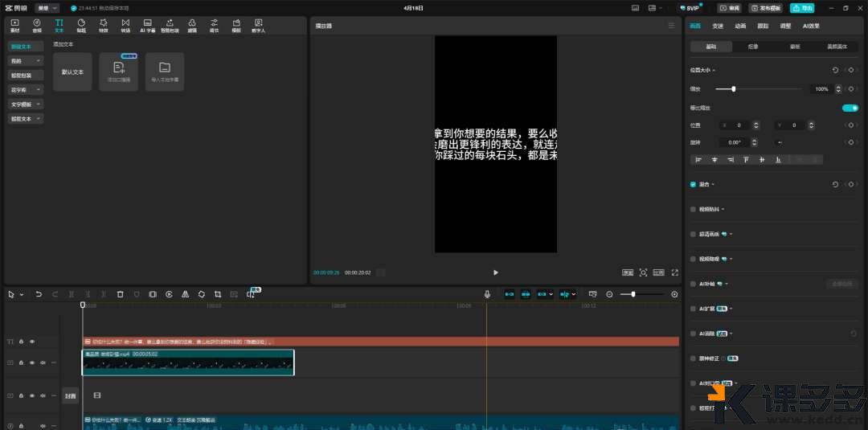Enable the 视频防抖 stabilization checkbox
The image size is (868, 430).
[x=693, y=209]
